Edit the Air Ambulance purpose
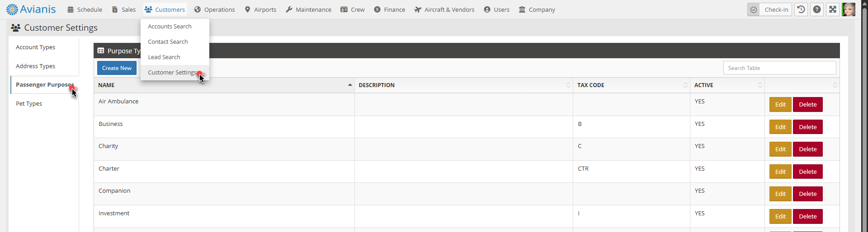868x232 pixels. tap(780, 104)
